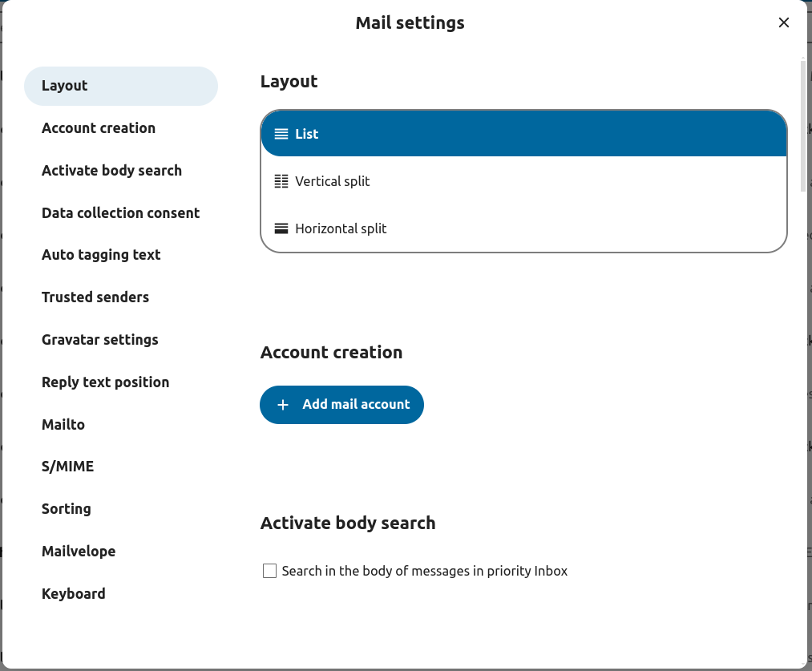Screen dimensions: 812x671
Task: Close the Mail settings dialog
Action: coord(783,22)
